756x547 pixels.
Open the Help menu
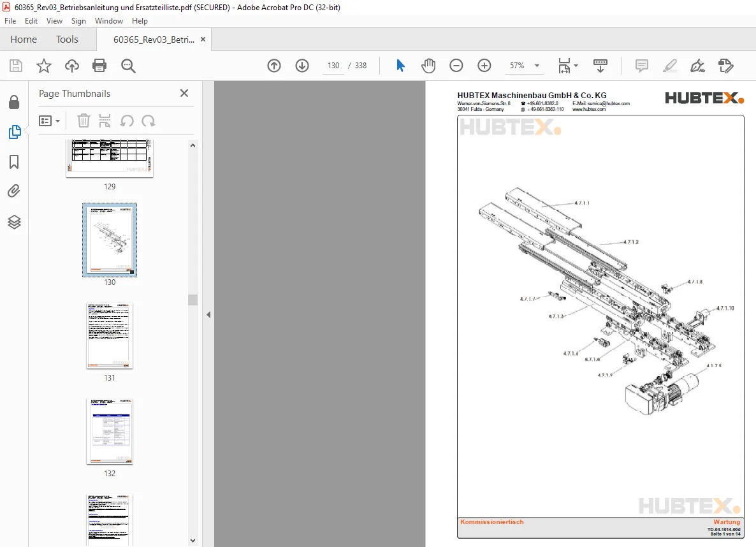tap(140, 21)
